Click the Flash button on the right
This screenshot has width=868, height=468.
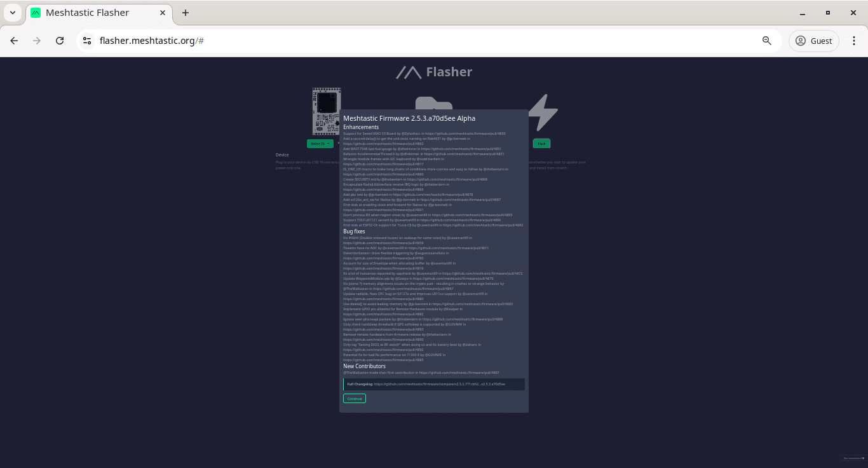coord(541,144)
